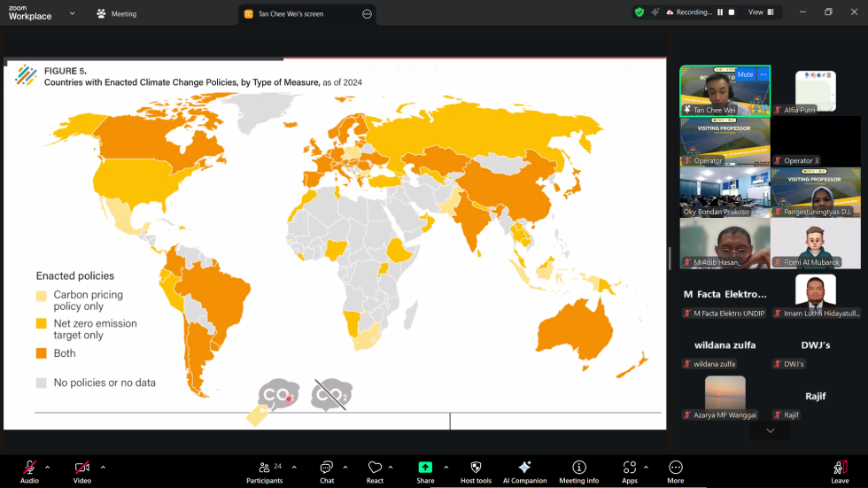Screen dimensions: 868x488
Task: Open the Participants panel
Action: point(264,470)
